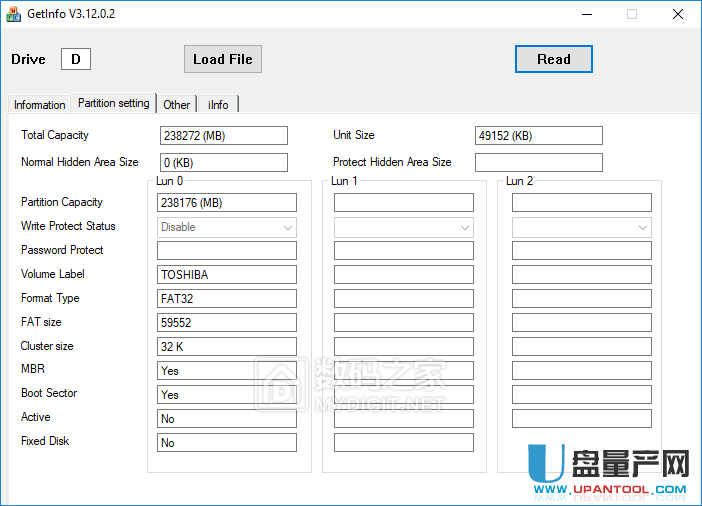Focus the Unit Size field
This screenshot has height=506, width=702.
pyautogui.click(x=538, y=136)
